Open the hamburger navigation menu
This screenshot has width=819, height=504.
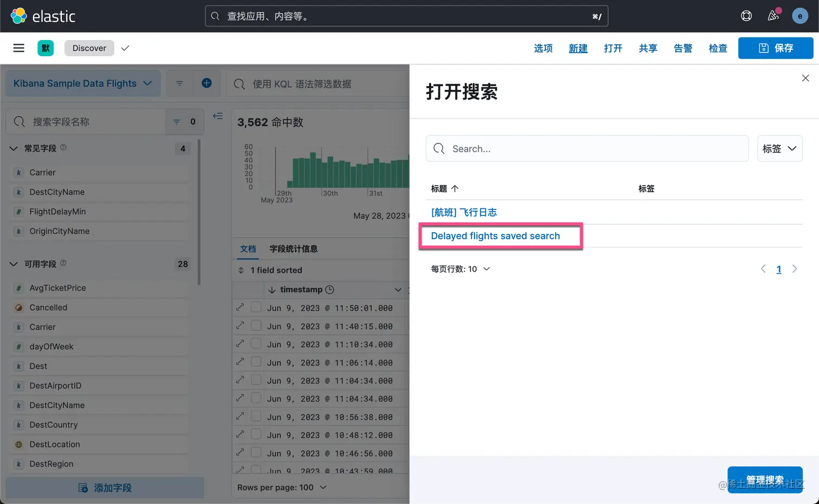pos(19,48)
